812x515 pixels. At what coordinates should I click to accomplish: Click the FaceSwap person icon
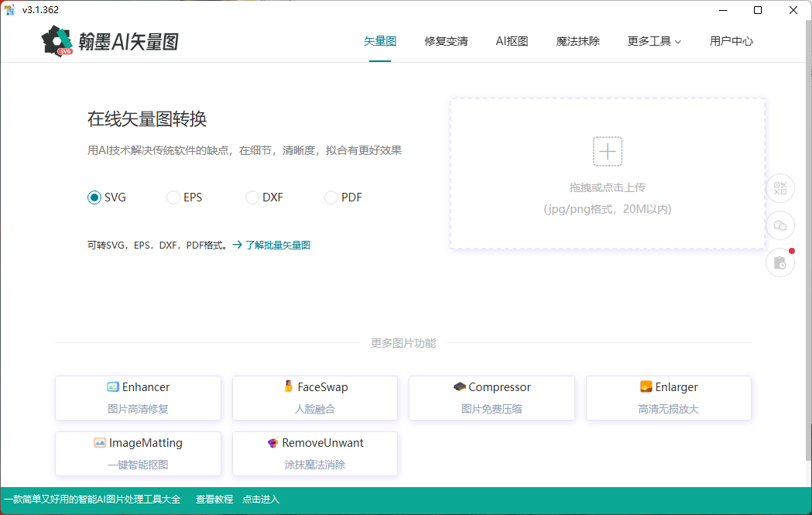[x=289, y=387]
